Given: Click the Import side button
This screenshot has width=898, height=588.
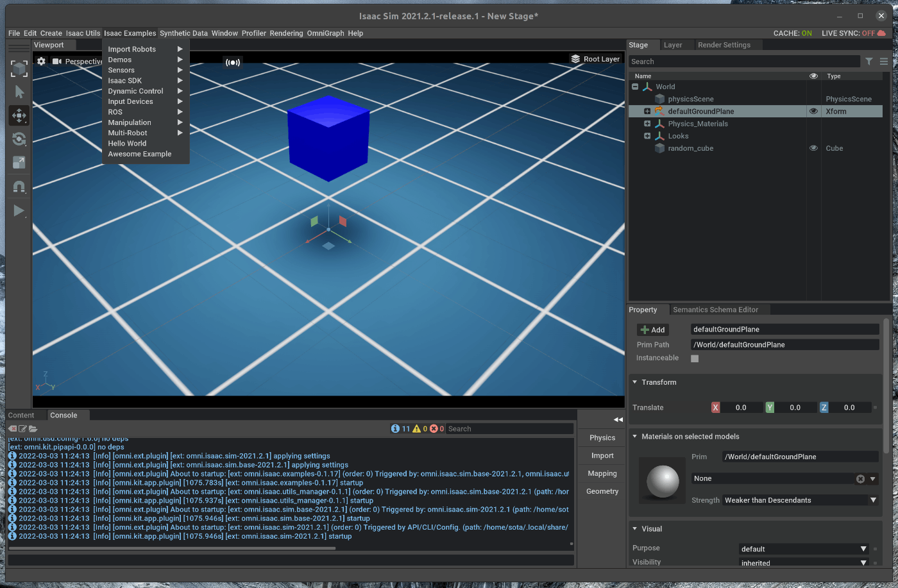Looking at the screenshot, I should click(x=602, y=456).
